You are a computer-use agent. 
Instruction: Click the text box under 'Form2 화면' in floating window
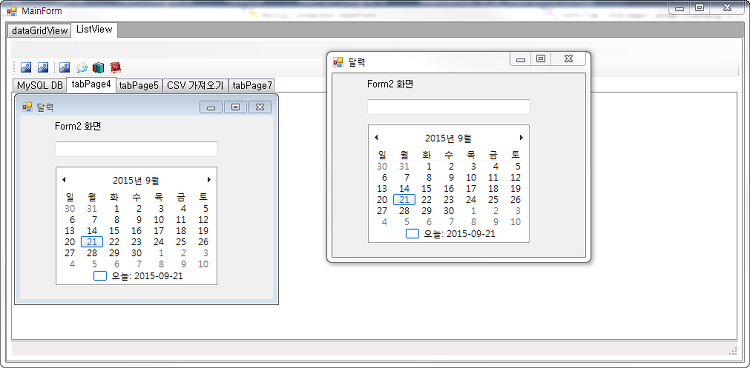point(449,107)
